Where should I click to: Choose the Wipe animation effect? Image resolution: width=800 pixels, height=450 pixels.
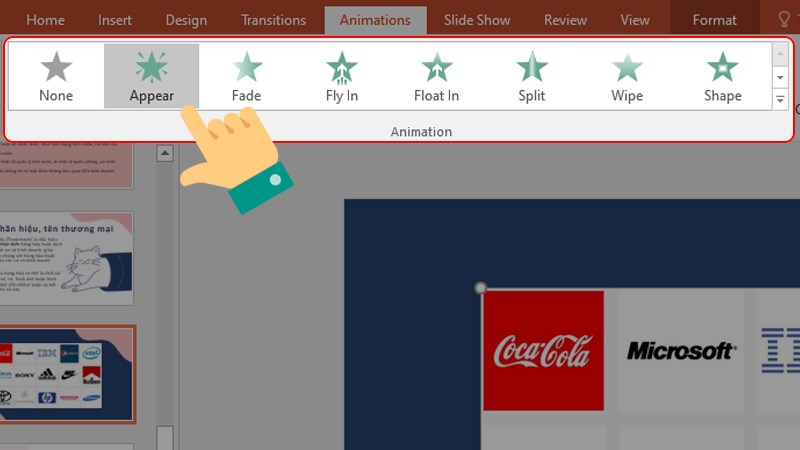point(627,75)
